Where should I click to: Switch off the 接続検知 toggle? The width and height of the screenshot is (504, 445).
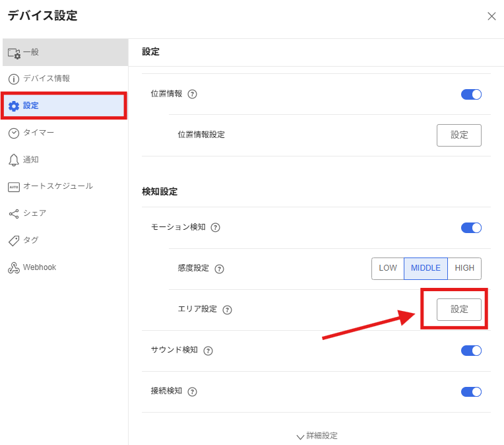tap(471, 392)
